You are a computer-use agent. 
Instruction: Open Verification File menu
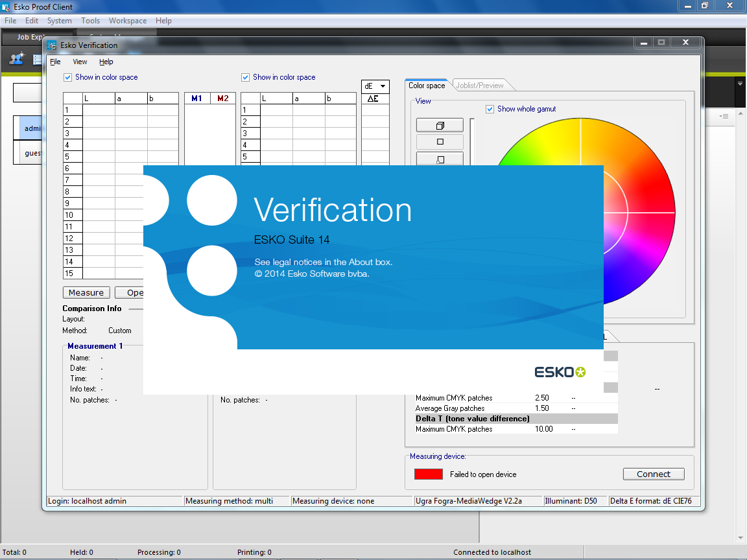coord(55,62)
